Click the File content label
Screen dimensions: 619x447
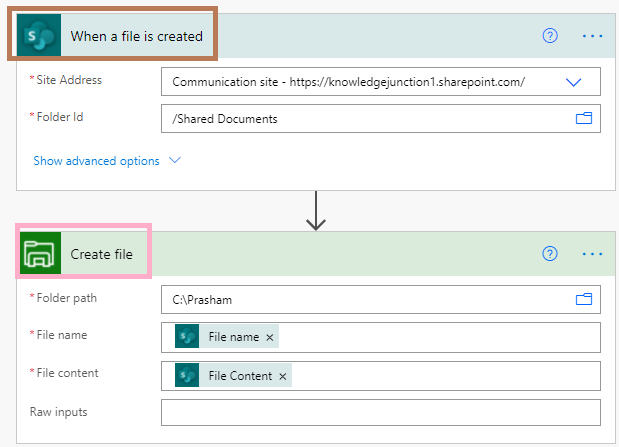pyautogui.click(x=68, y=373)
